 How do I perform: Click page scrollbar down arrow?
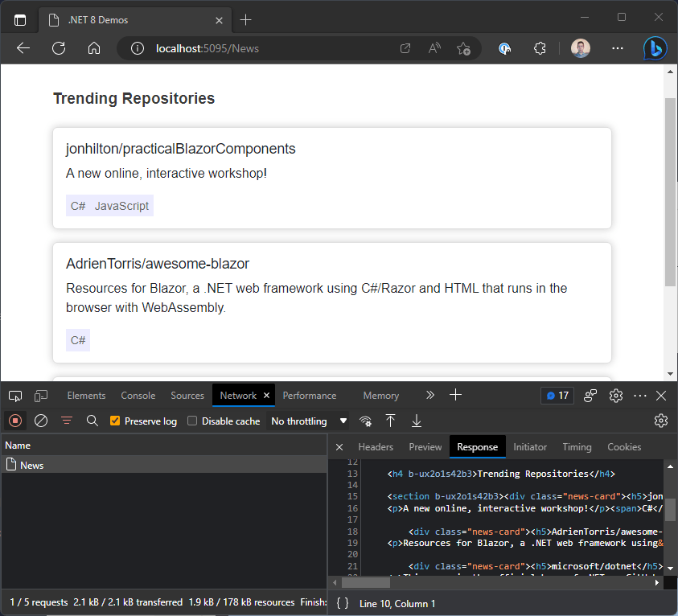[x=670, y=374]
